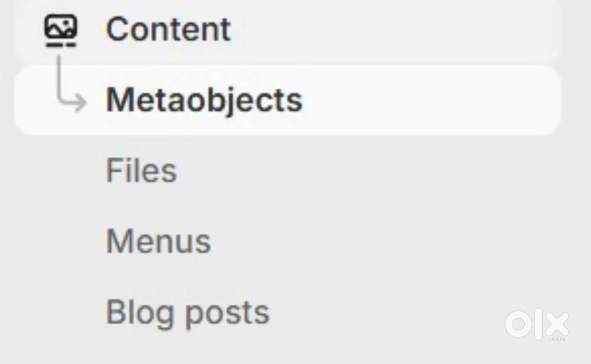591x364 pixels.
Task: Collapse the Content section via its label
Action: (x=168, y=29)
